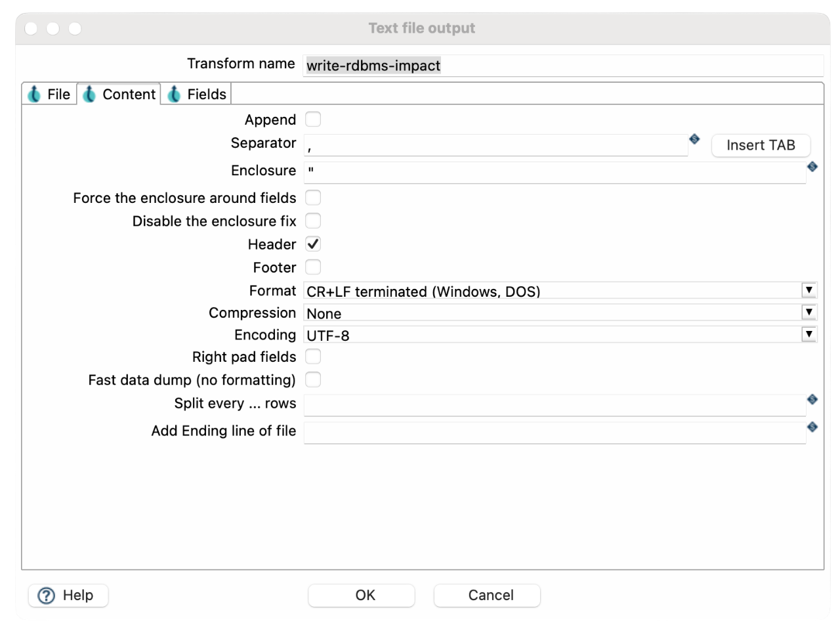840x633 pixels.
Task: Click the Cancel button
Action: point(487,596)
